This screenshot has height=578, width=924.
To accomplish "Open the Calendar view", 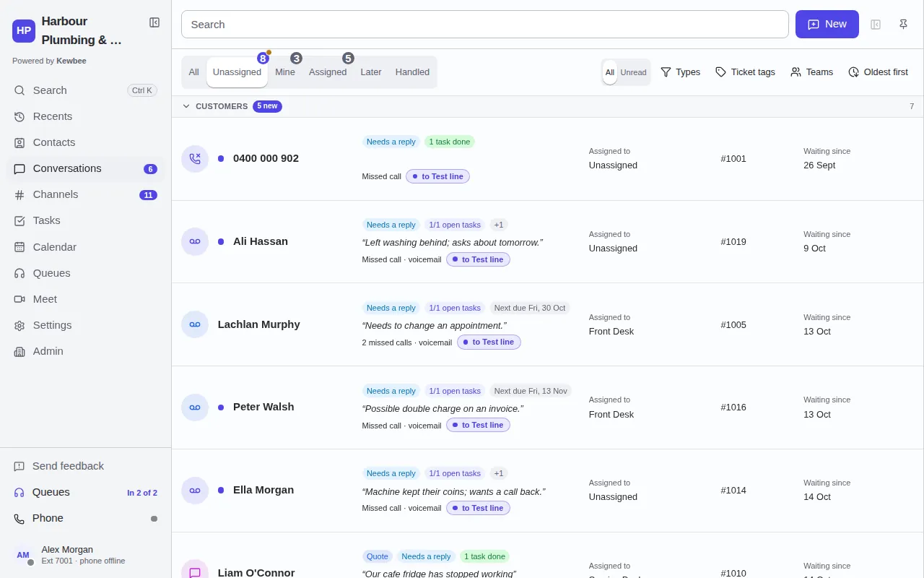I will pos(85,247).
